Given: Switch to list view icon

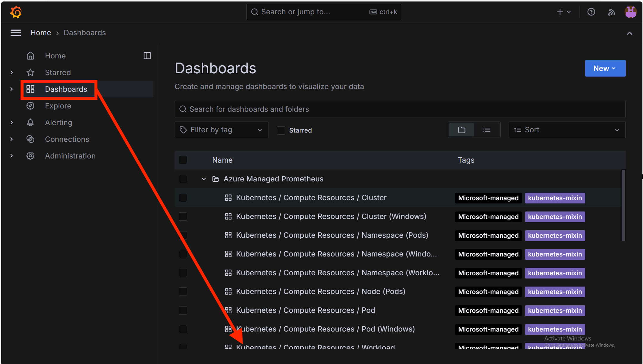Looking at the screenshot, I should 487,130.
